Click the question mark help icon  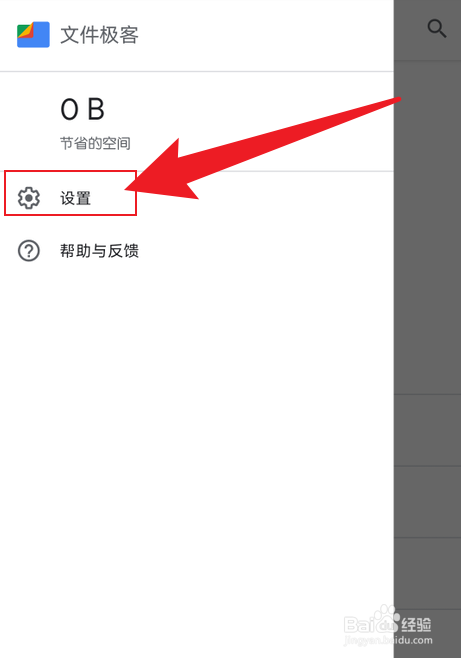pos(29,251)
